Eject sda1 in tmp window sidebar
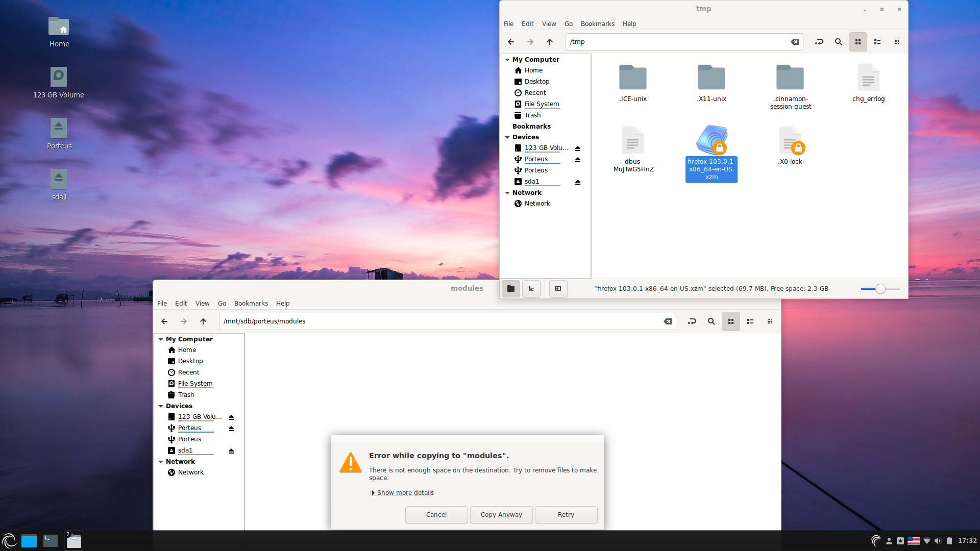980x551 pixels. pyautogui.click(x=578, y=182)
